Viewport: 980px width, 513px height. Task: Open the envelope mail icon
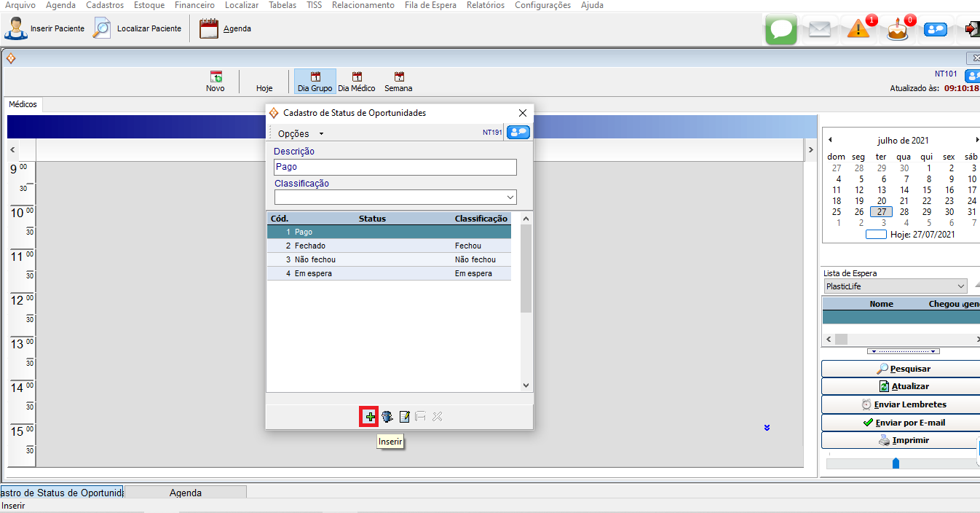819,29
